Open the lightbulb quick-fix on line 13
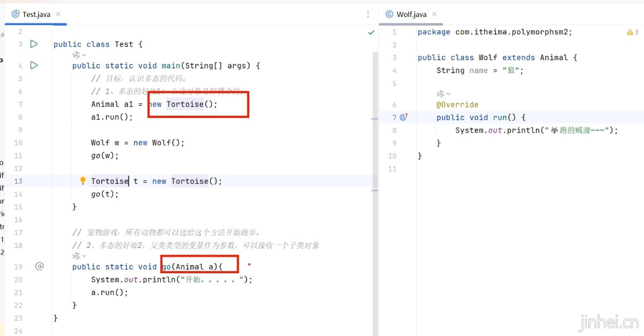644x336 pixels. [82, 181]
